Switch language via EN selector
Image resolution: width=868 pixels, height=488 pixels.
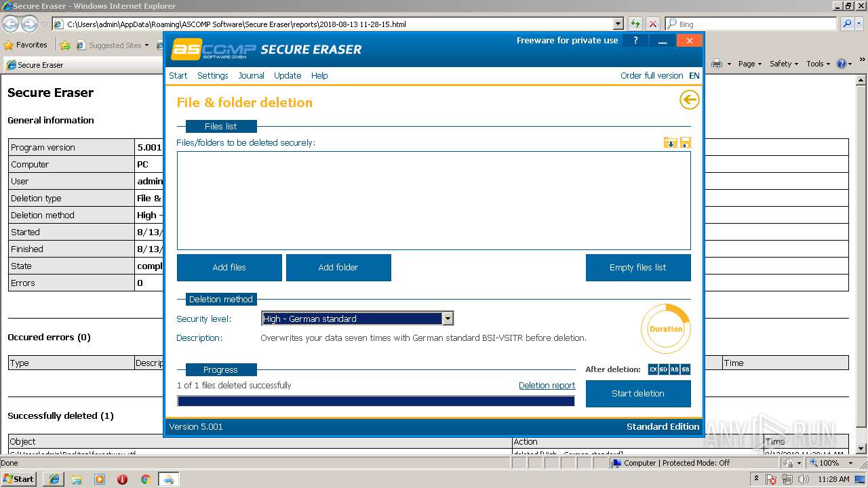pyautogui.click(x=694, y=75)
